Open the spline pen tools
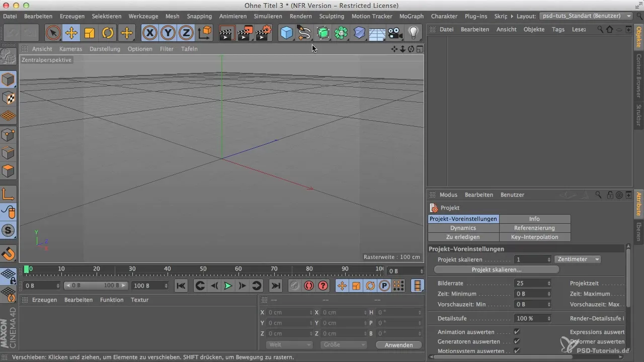644x362 pixels. click(x=304, y=33)
